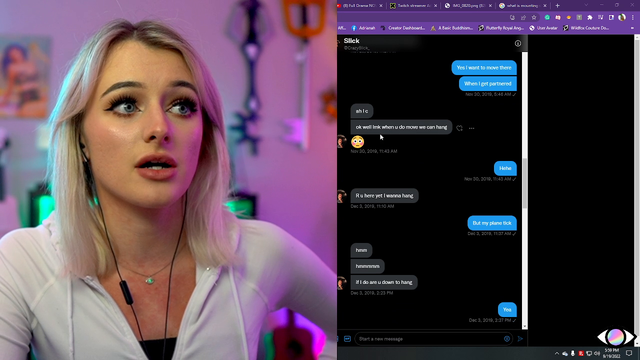Open the emoji picker in message composer
640x360 pixels.
507,339
